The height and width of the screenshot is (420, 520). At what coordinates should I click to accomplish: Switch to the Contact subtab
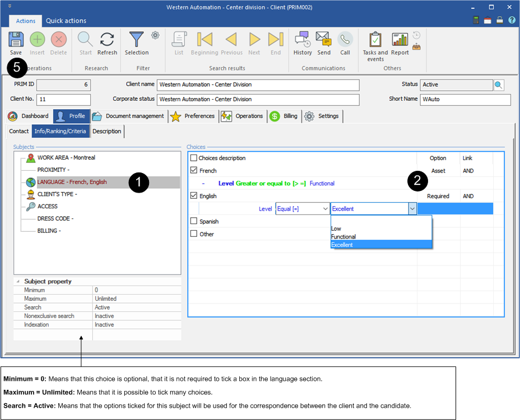point(19,131)
